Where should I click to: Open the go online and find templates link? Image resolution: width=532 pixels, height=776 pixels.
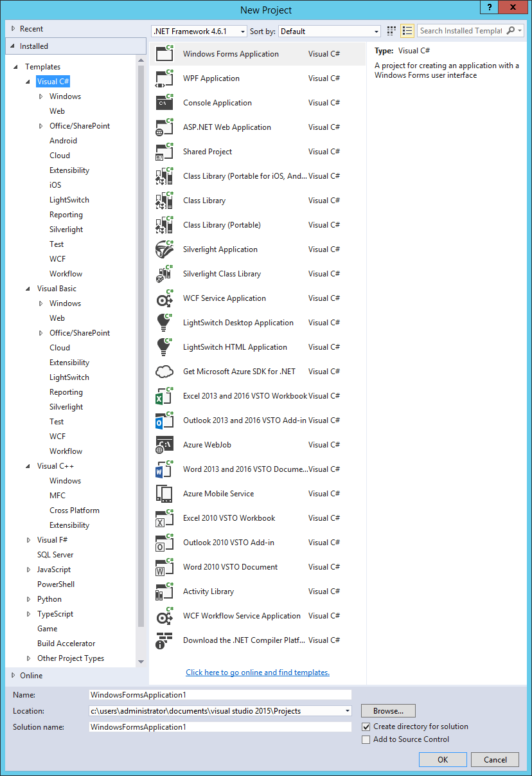(x=258, y=672)
